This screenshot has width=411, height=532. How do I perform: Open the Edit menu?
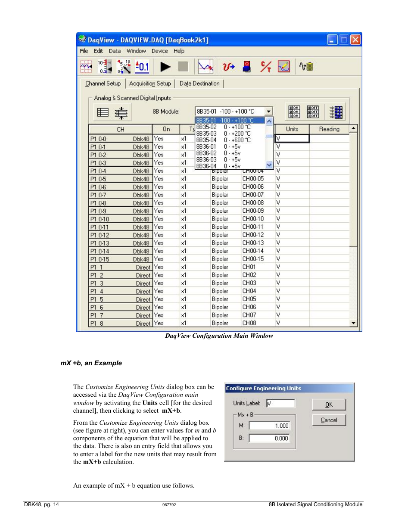[99, 51]
